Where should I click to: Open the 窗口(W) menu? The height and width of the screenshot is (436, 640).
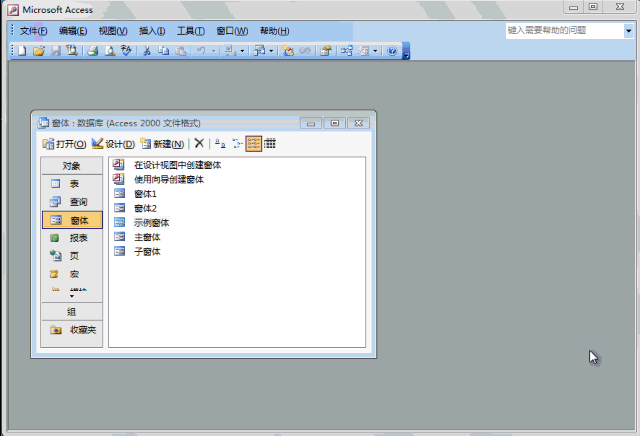coord(232,31)
